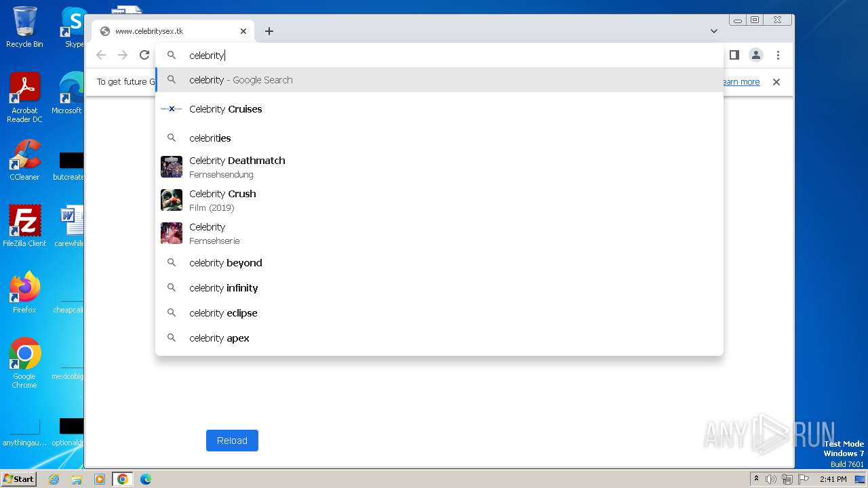This screenshot has width=868, height=488.
Task: Click the address bar text field
Action: pos(439,56)
